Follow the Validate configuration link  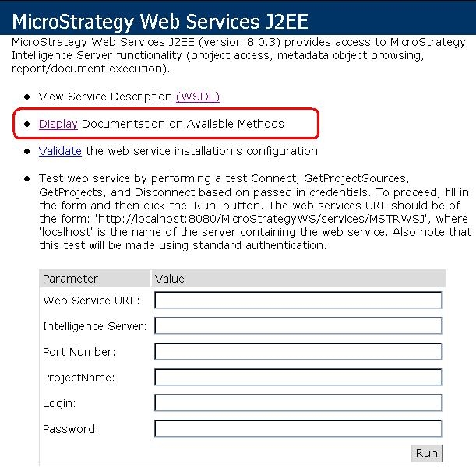tap(60, 151)
